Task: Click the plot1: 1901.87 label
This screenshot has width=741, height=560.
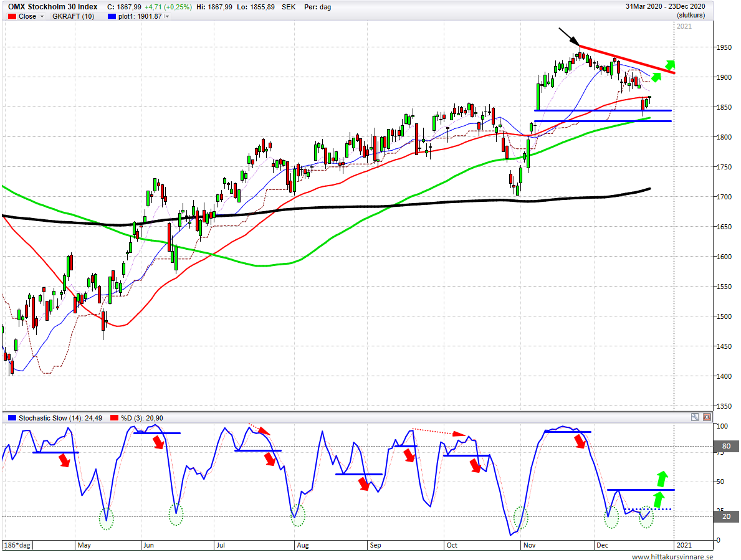Action: 140,17
